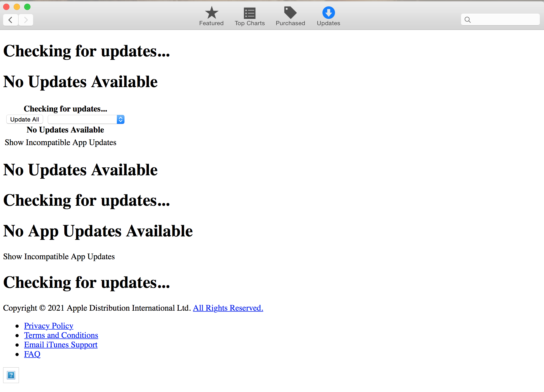Image resolution: width=544 pixels, height=392 pixels.
Task: Focus the search input field
Action: (x=504, y=20)
